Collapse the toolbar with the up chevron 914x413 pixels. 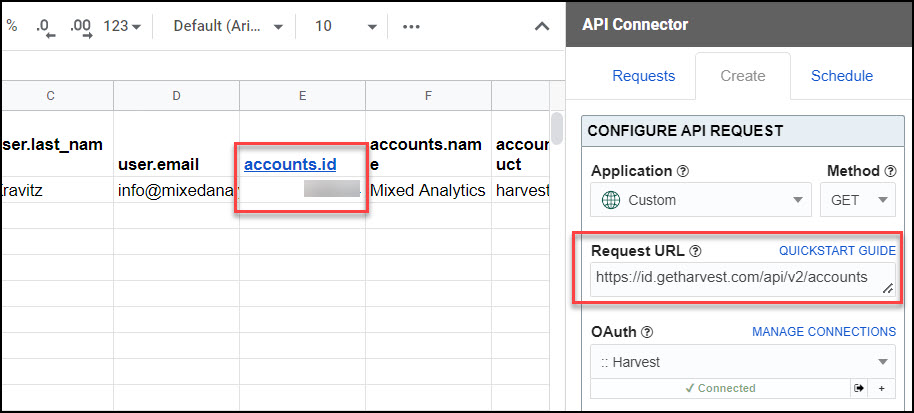[x=542, y=27]
